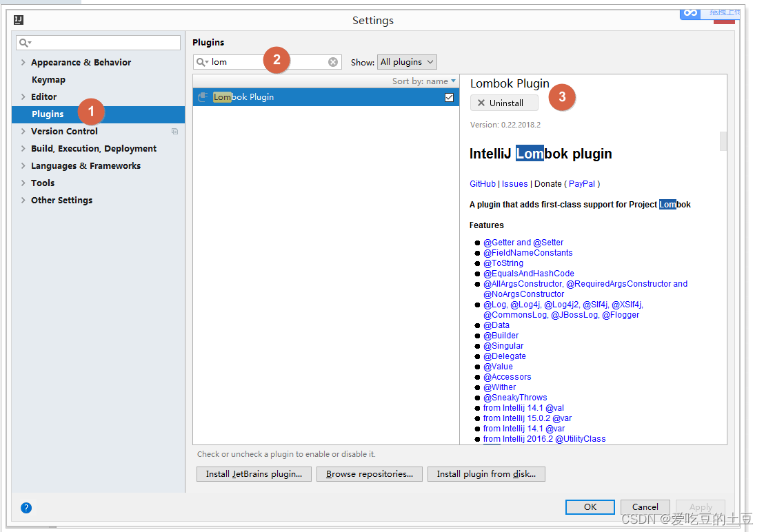The height and width of the screenshot is (532, 764).
Task: Select Version Control settings category
Action: 64,132
